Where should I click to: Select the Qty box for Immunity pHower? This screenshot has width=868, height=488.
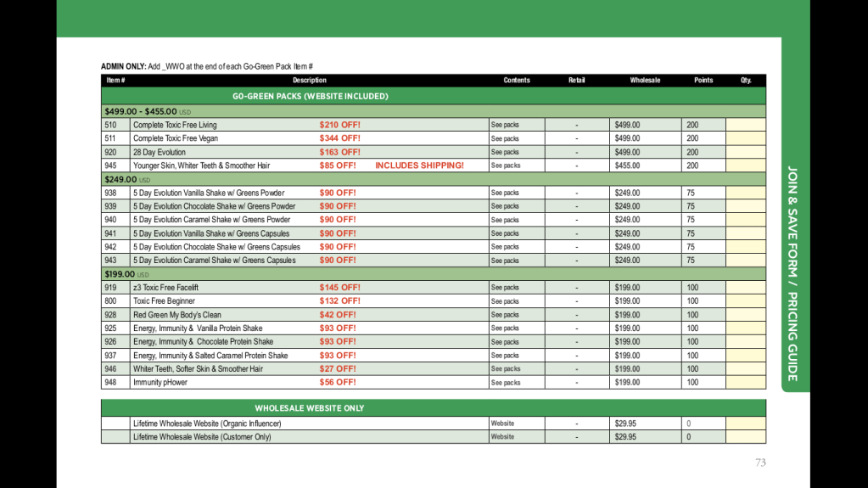745,383
